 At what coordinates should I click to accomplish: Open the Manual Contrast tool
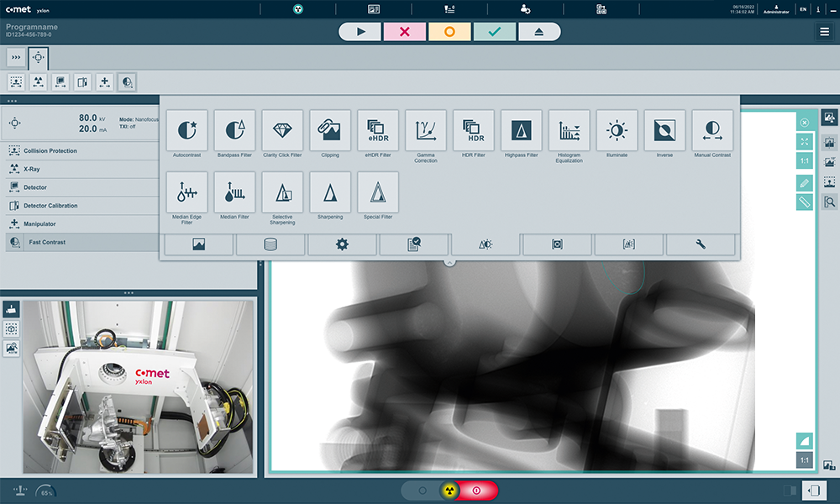click(x=712, y=131)
